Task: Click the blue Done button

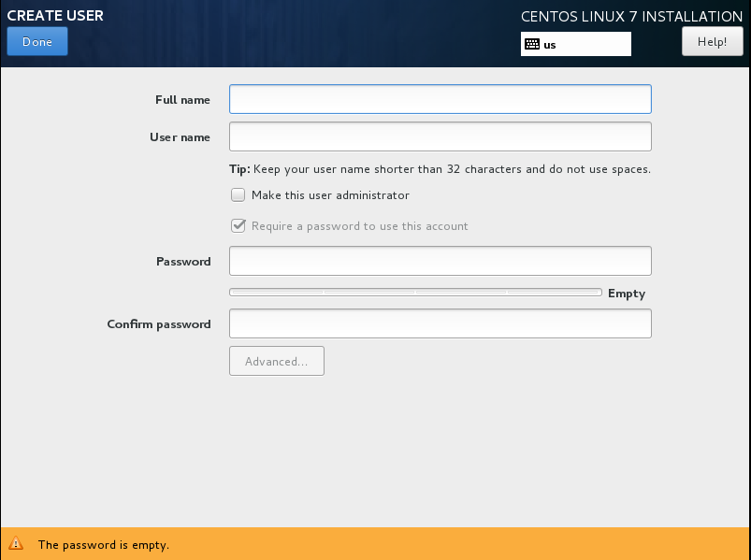Action: [37, 42]
